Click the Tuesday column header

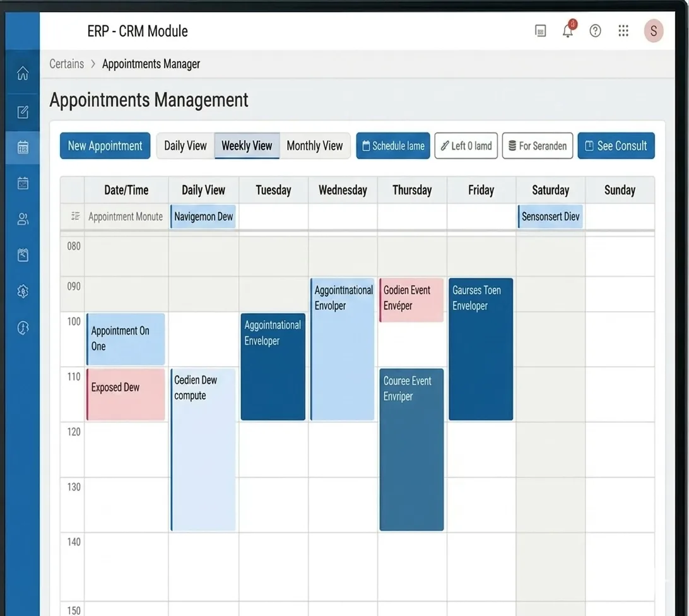coord(273,190)
